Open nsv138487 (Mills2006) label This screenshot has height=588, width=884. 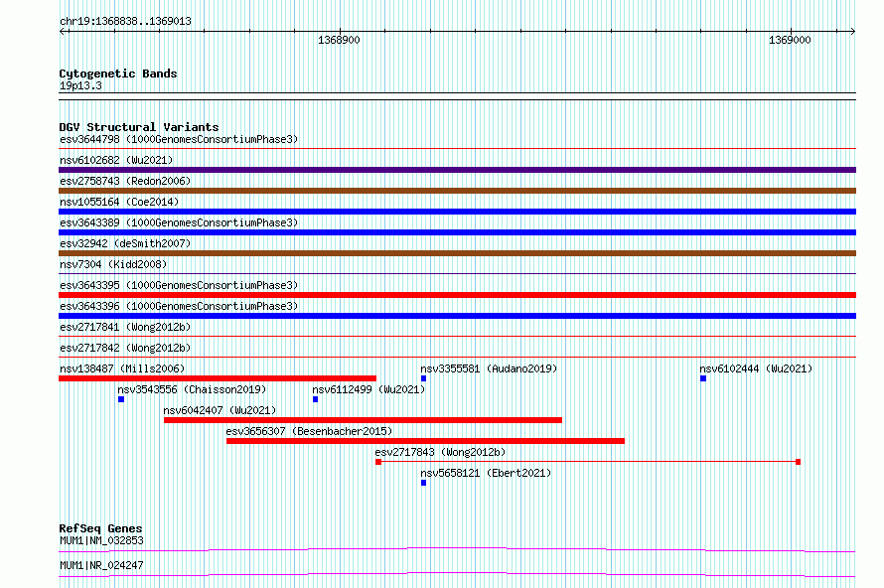click(x=122, y=368)
